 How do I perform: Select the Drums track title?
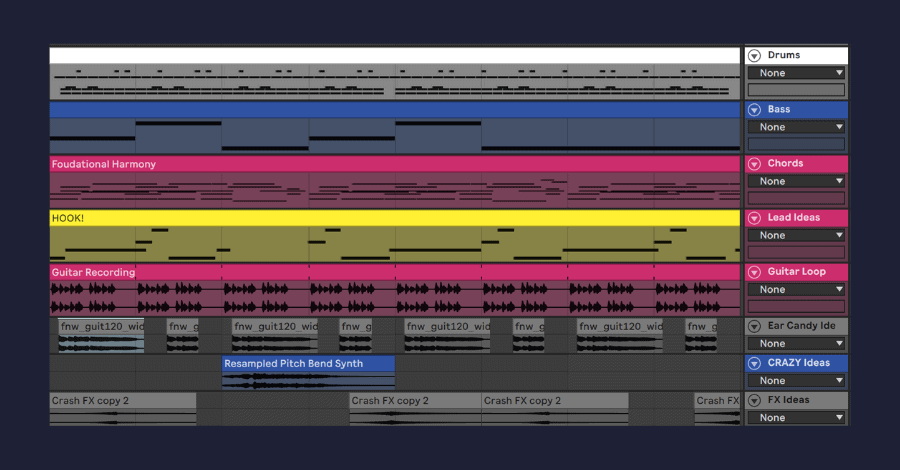tap(783, 55)
